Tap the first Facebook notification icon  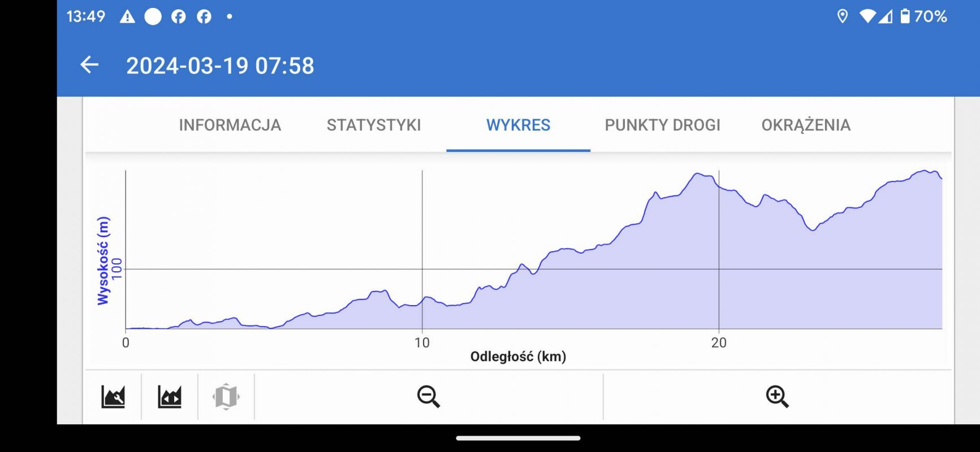[178, 16]
